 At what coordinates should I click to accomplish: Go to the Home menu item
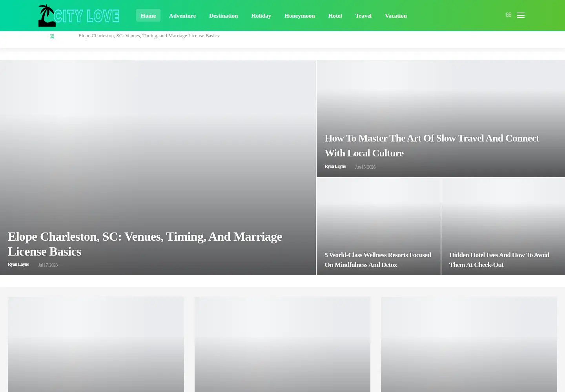coord(148,16)
